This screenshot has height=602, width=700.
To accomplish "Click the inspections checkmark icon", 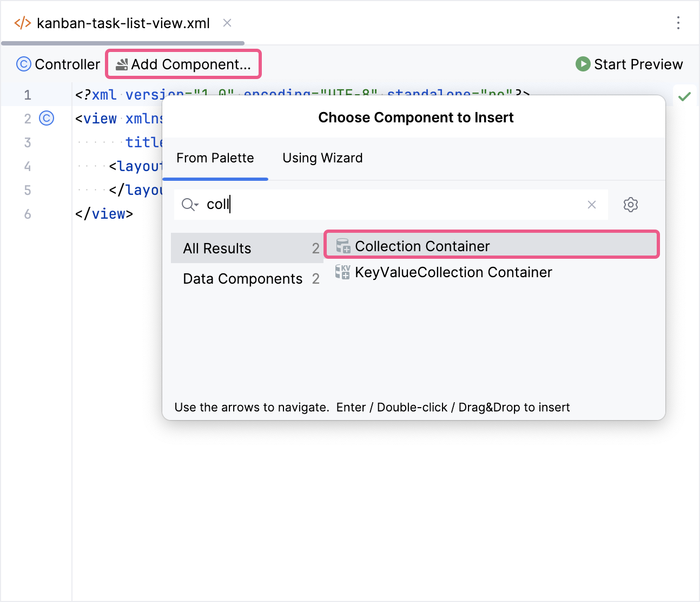I will click(684, 96).
